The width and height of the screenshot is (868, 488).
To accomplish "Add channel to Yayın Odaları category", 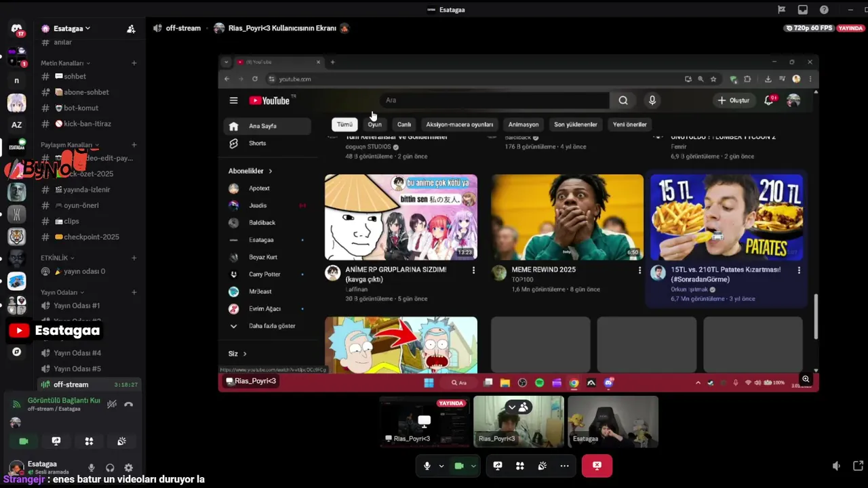I will [134, 292].
